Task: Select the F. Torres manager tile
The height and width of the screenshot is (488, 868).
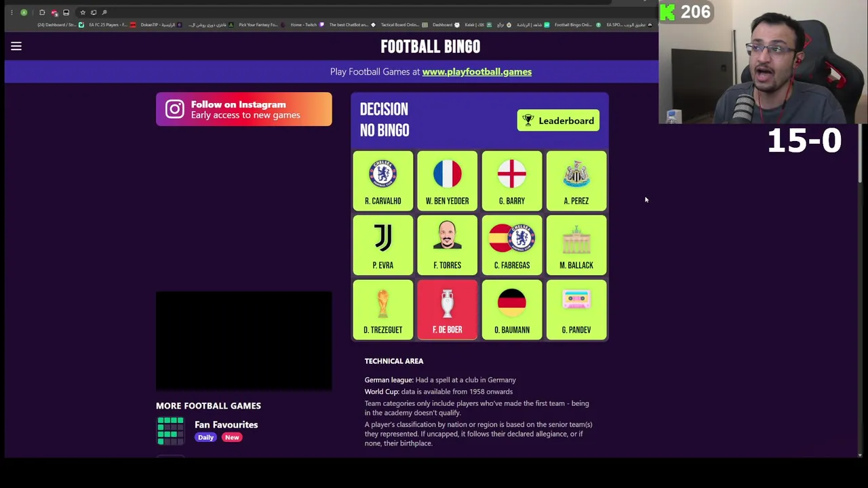Action: click(x=447, y=245)
